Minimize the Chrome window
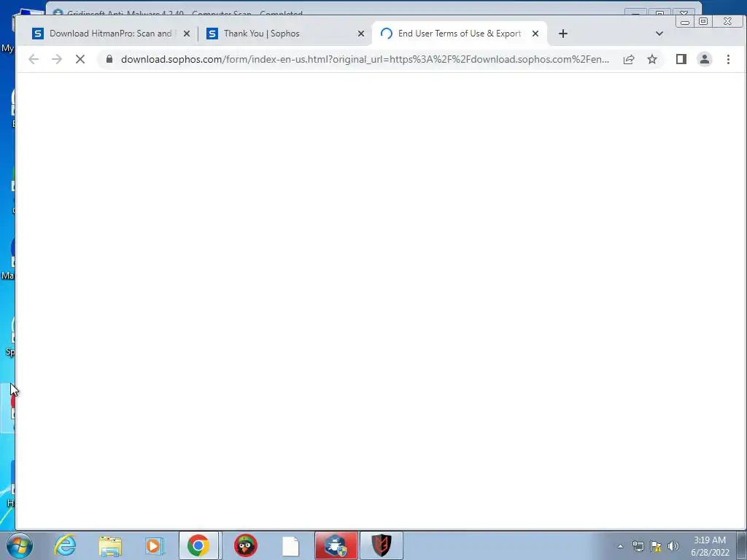The image size is (747, 560). click(684, 22)
